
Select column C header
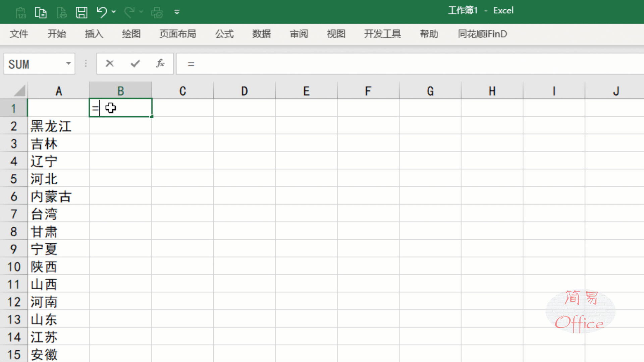(x=183, y=91)
